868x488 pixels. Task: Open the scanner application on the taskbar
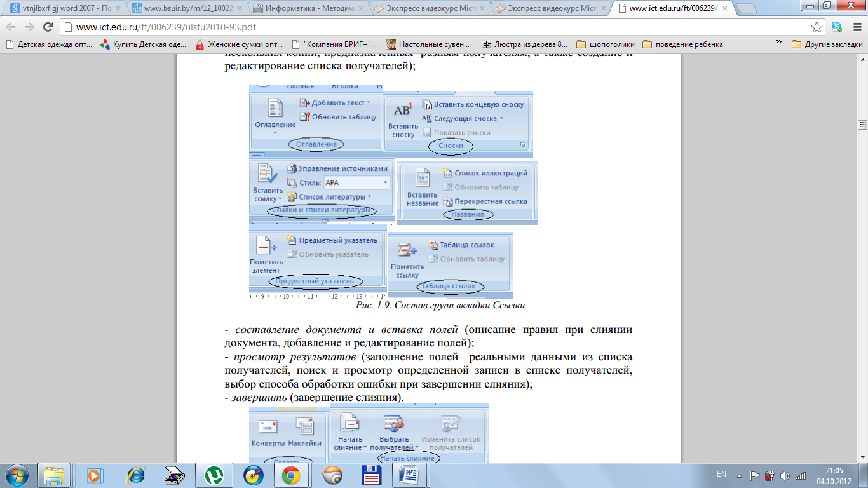coord(175,475)
